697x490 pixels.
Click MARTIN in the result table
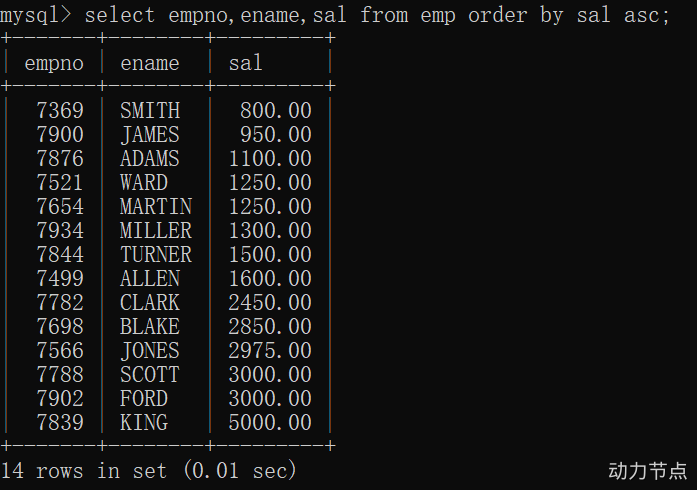click(156, 206)
